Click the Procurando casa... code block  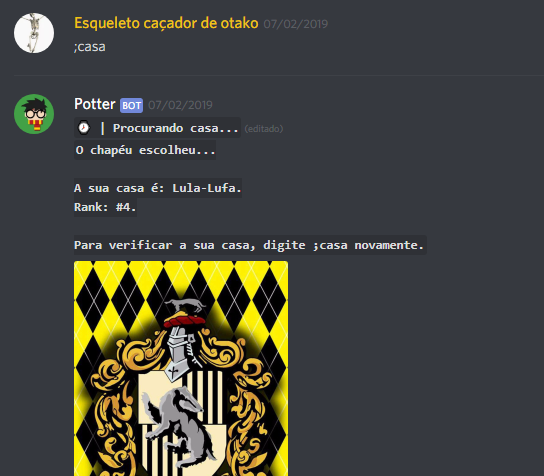pos(157,128)
